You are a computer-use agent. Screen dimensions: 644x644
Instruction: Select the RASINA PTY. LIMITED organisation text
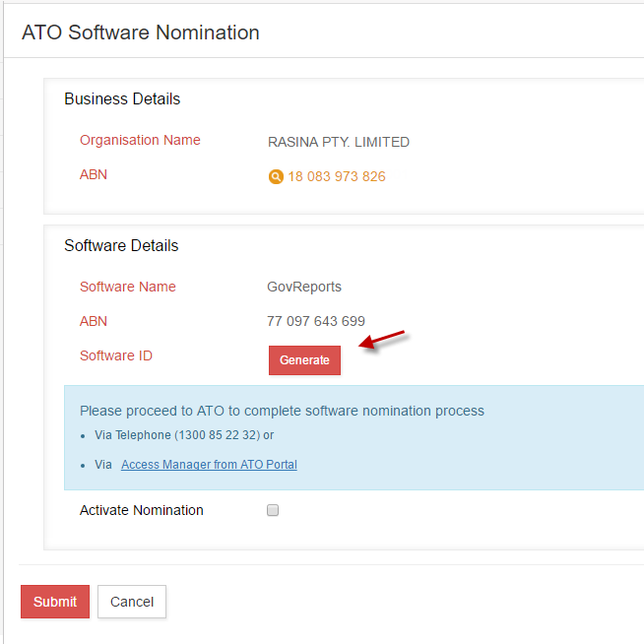338,142
